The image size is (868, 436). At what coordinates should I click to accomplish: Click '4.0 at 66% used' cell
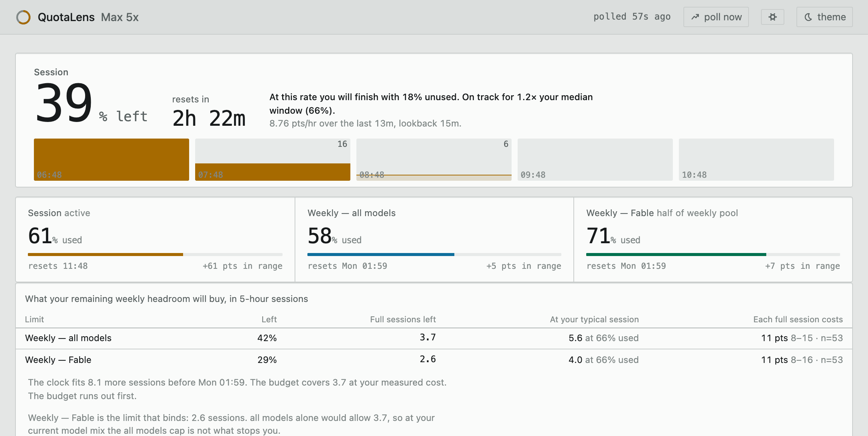pos(604,360)
